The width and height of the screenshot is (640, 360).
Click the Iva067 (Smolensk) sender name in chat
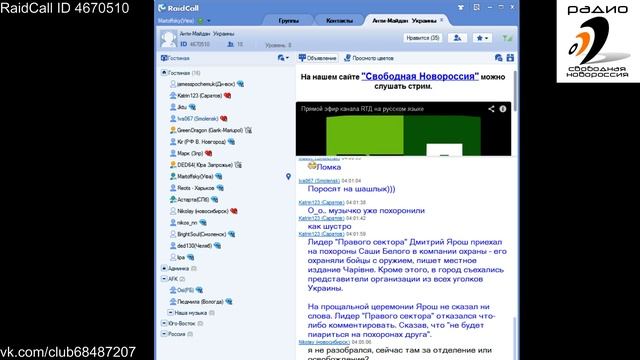pos(319,180)
